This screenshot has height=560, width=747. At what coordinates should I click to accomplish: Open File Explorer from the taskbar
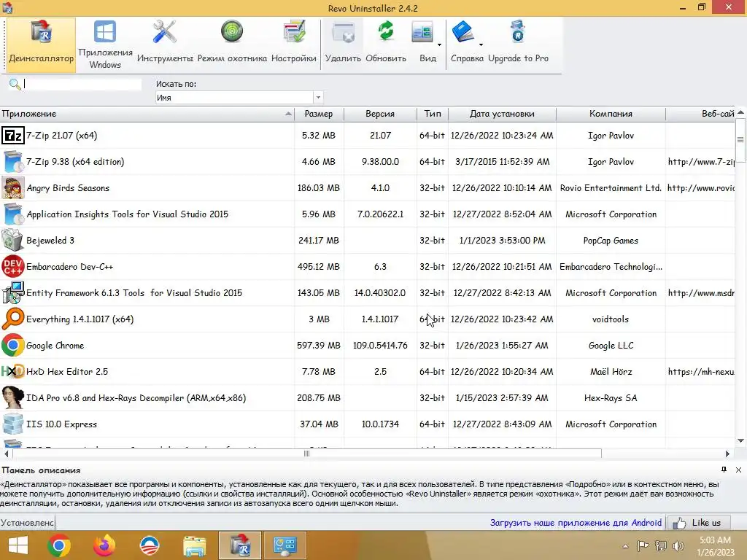[x=194, y=545]
